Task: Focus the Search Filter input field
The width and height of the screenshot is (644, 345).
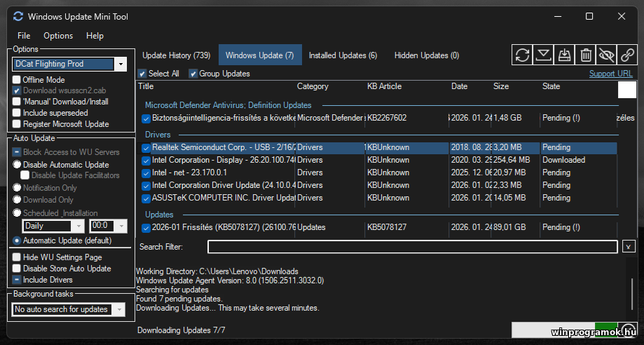Action: click(x=412, y=247)
